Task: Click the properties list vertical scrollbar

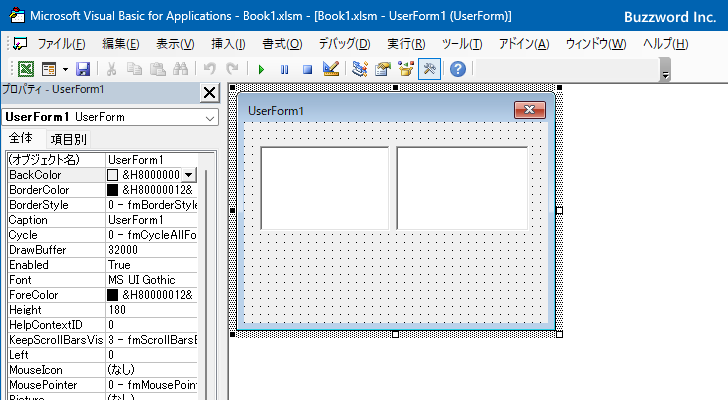Action: click(x=206, y=283)
